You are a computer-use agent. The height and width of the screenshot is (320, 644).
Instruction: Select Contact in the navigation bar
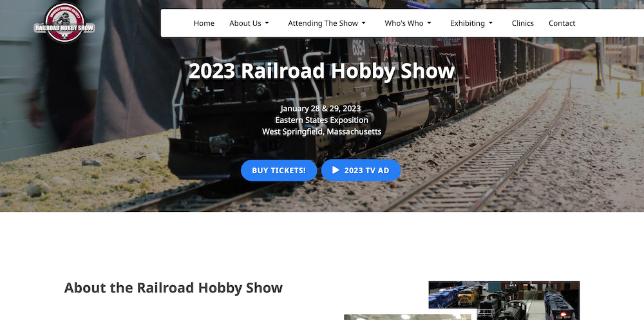[x=562, y=23]
